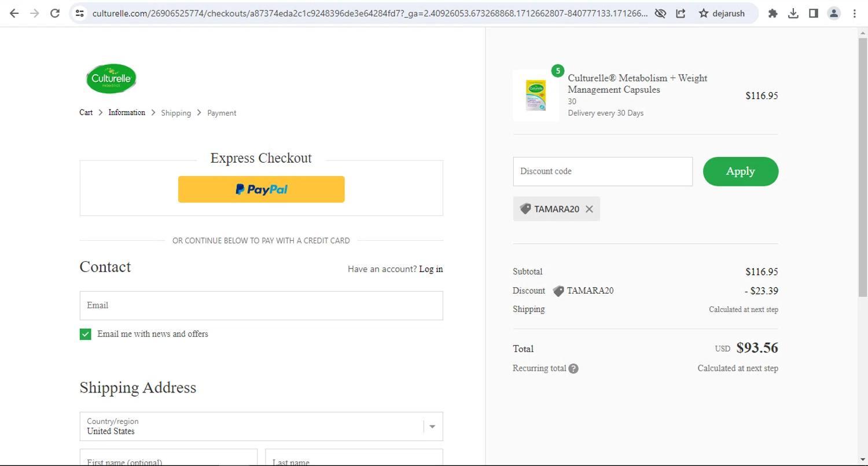This screenshot has width=868, height=466.
Task: Reload the checkout page
Action: [x=55, y=13]
